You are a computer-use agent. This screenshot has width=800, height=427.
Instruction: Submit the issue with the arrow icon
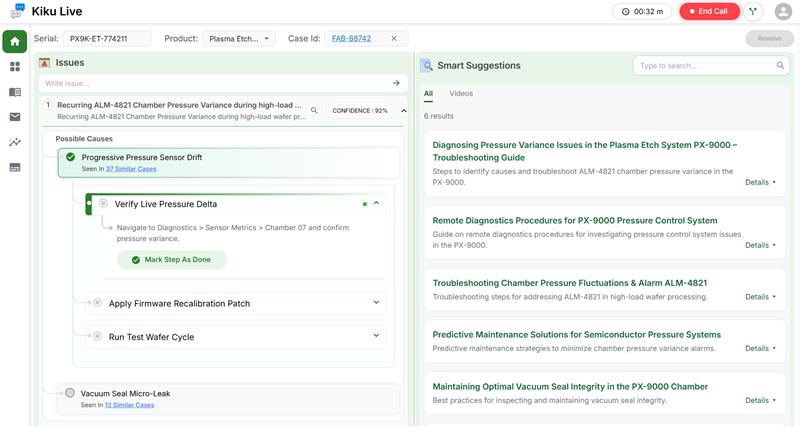(396, 83)
